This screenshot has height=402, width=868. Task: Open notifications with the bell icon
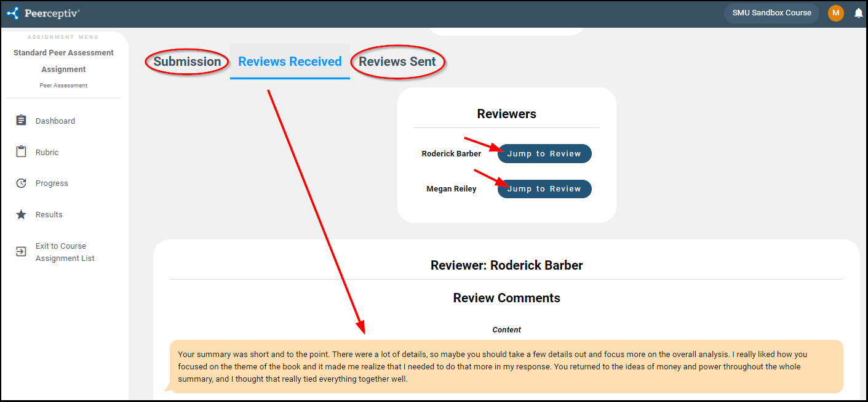tap(858, 13)
